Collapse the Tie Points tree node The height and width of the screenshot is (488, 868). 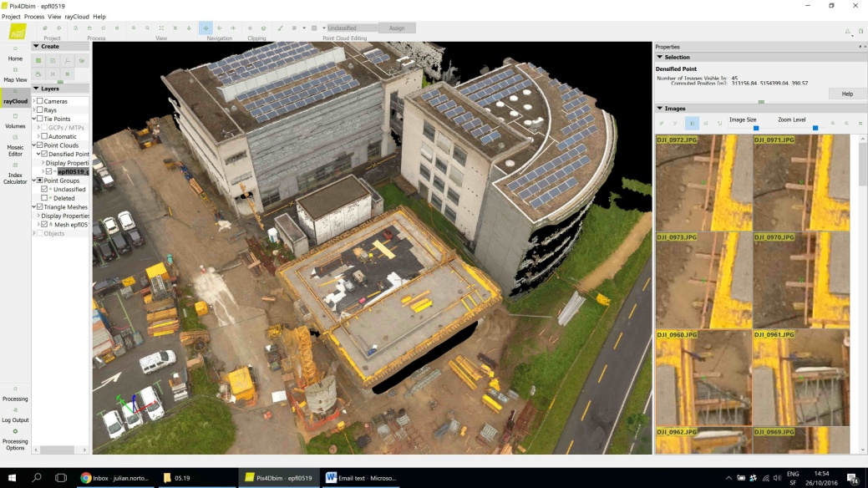34,119
